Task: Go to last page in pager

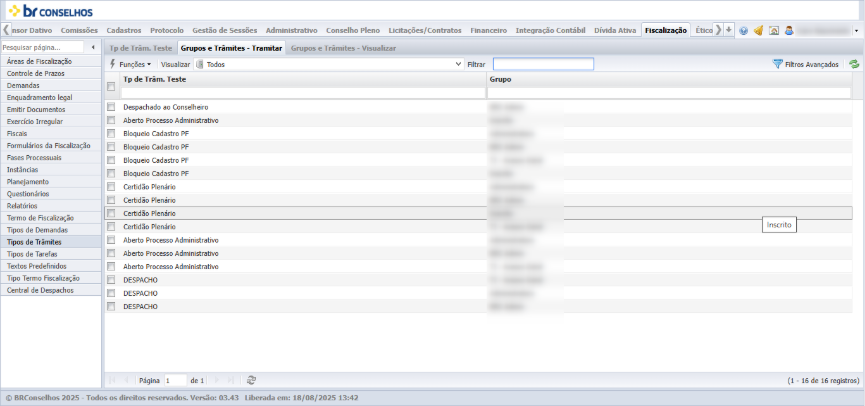Action: click(231, 380)
